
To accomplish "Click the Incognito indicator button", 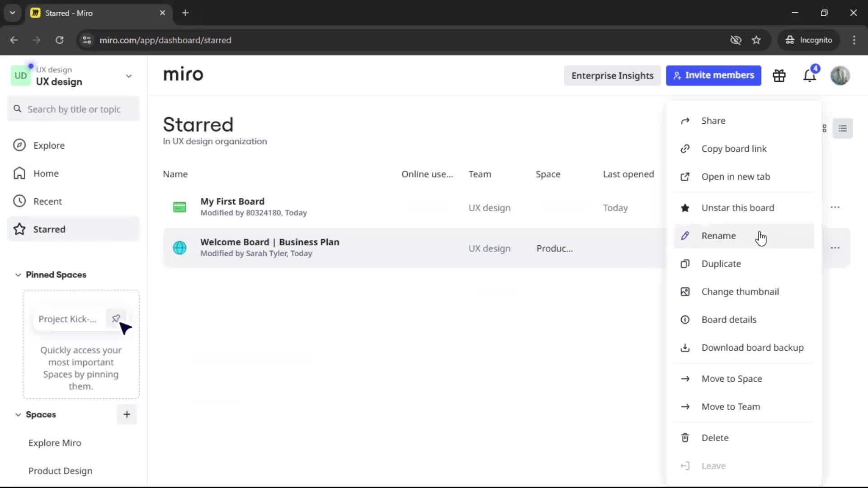I will click(x=809, y=40).
